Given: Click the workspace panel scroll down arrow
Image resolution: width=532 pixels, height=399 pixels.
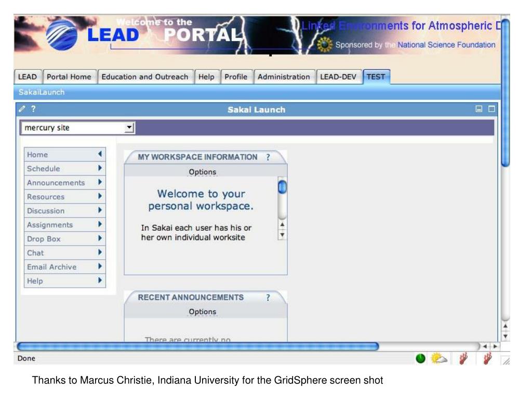Looking at the screenshot, I should tap(282, 235).
